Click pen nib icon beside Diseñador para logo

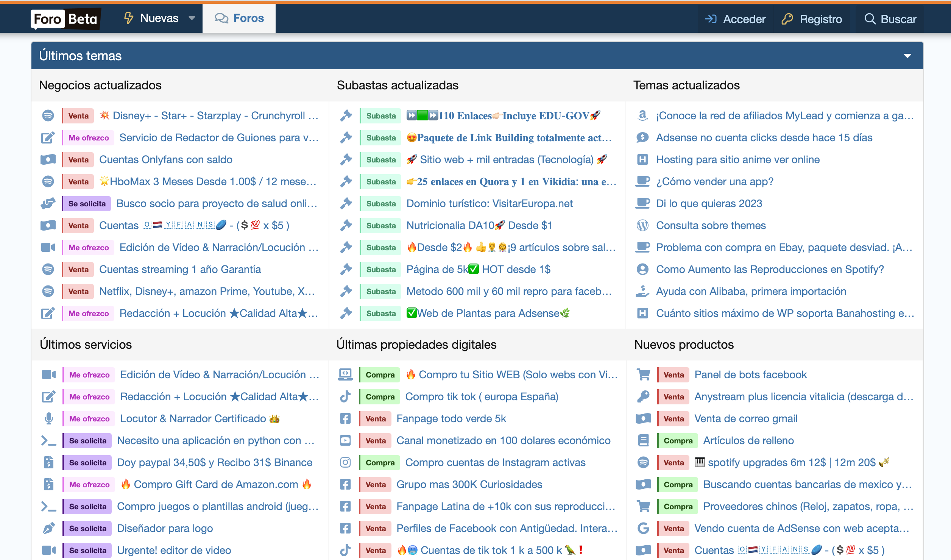49,528
